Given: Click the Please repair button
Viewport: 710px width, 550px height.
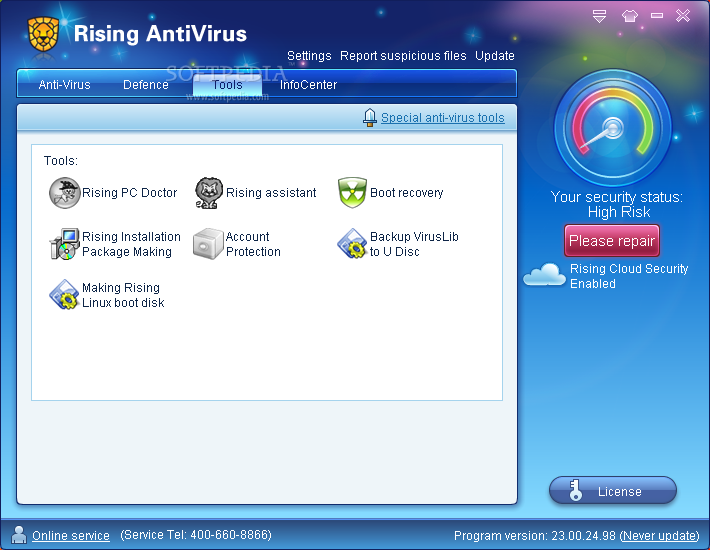Looking at the screenshot, I should (x=612, y=241).
